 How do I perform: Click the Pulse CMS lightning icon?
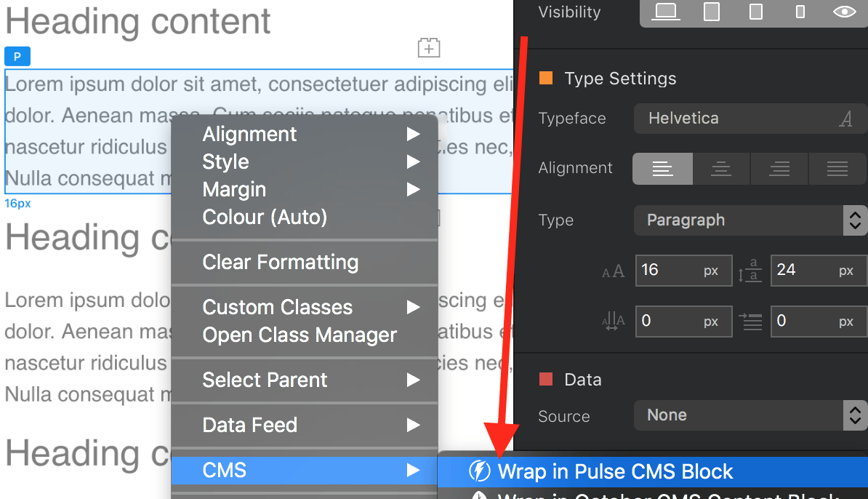coord(479,471)
